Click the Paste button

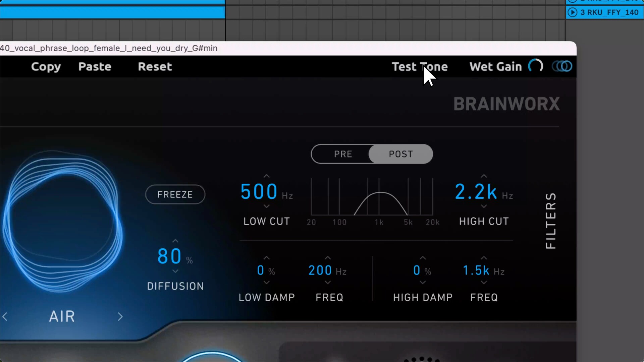(x=95, y=67)
